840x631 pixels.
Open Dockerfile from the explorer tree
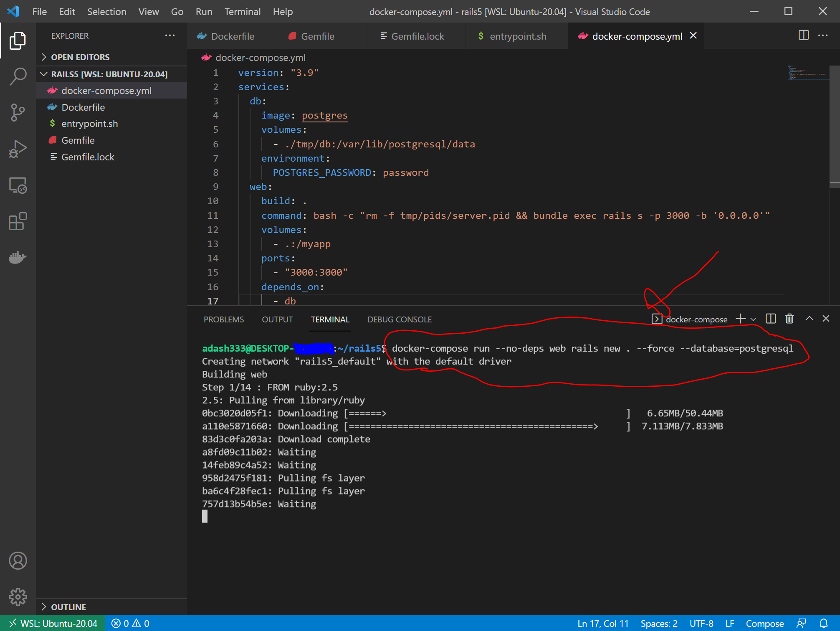(111, 107)
